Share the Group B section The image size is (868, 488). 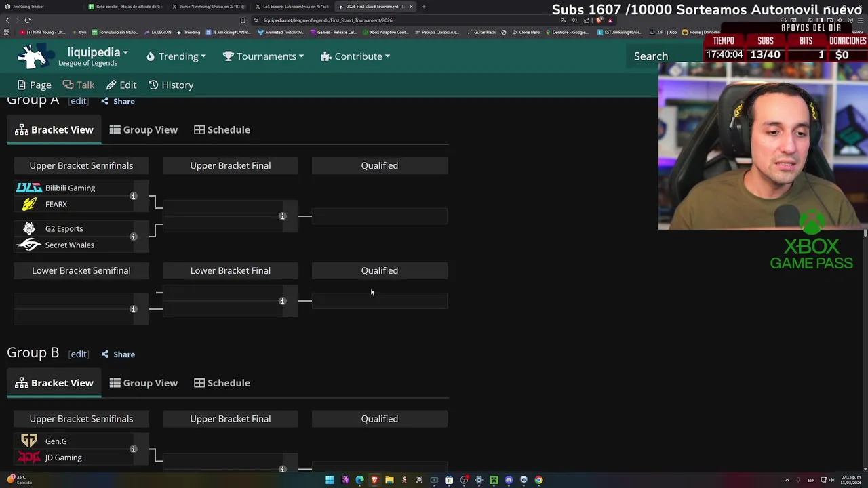click(x=118, y=354)
